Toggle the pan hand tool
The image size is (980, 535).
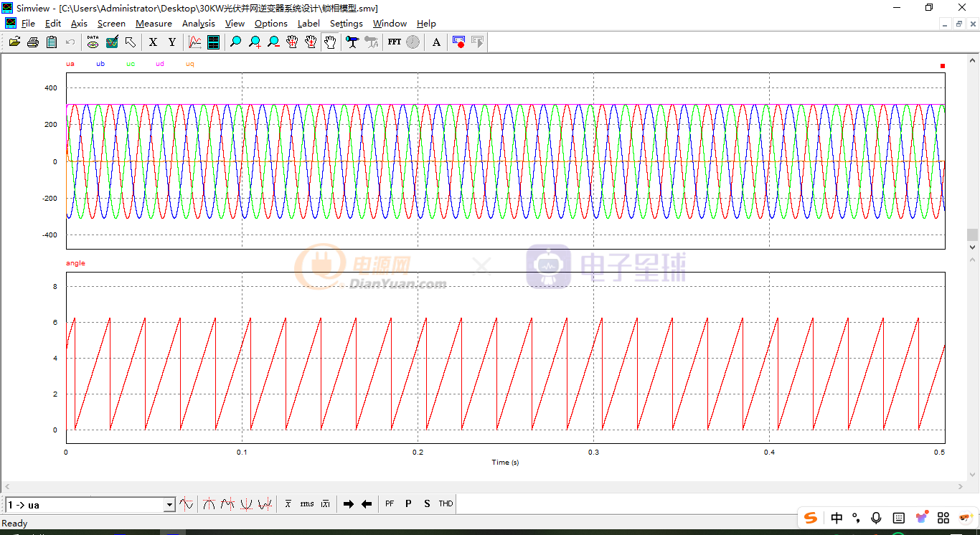click(329, 42)
